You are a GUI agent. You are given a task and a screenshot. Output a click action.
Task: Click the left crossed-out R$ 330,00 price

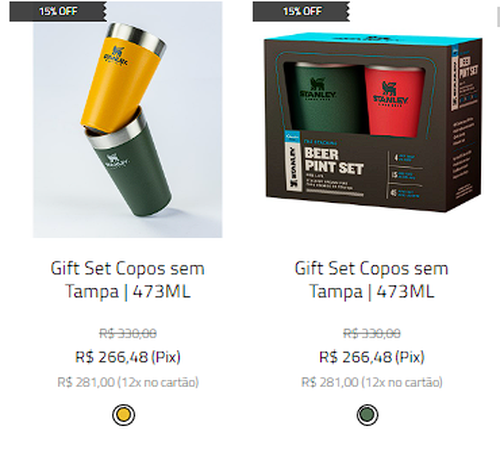click(128, 333)
